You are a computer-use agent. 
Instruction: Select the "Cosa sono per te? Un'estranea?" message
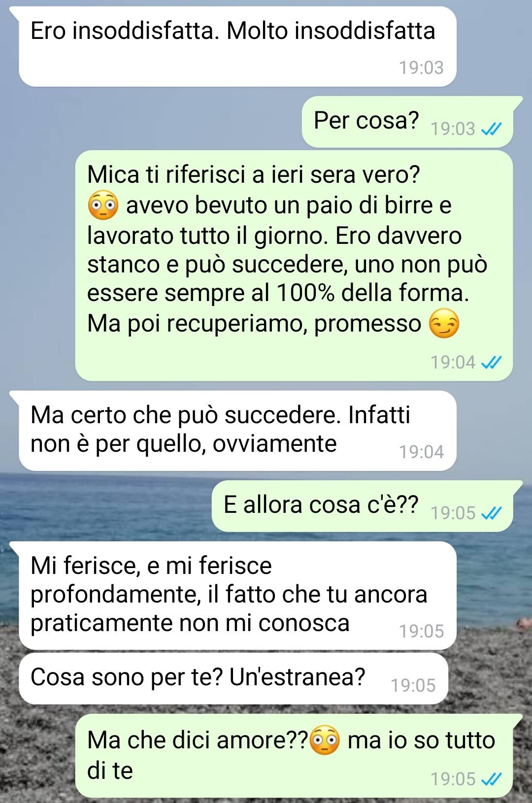pos(233,678)
